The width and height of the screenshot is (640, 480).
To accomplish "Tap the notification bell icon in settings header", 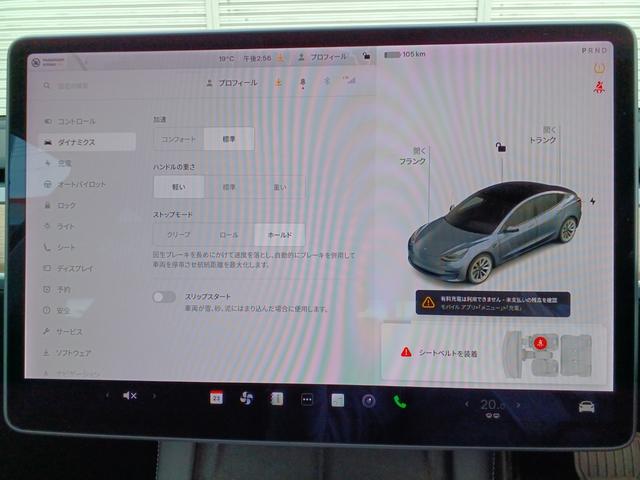I will (x=302, y=83).
